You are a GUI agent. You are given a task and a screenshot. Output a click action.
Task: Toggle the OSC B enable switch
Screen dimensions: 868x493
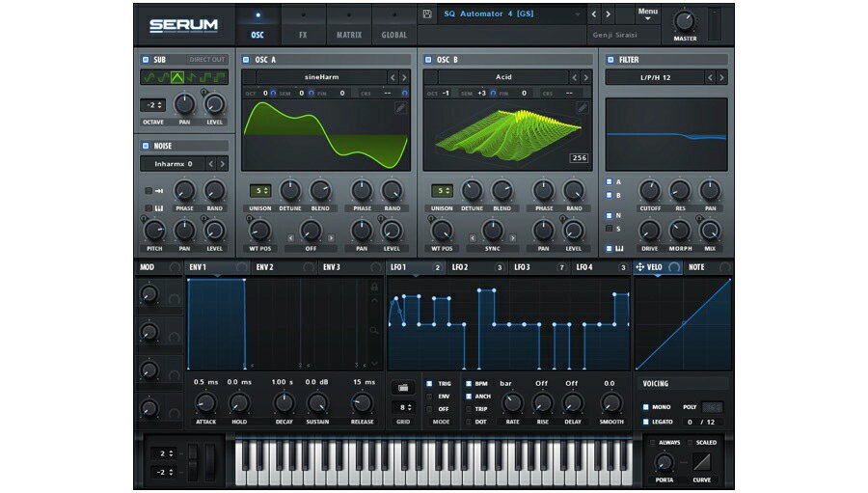coord(428,60)
